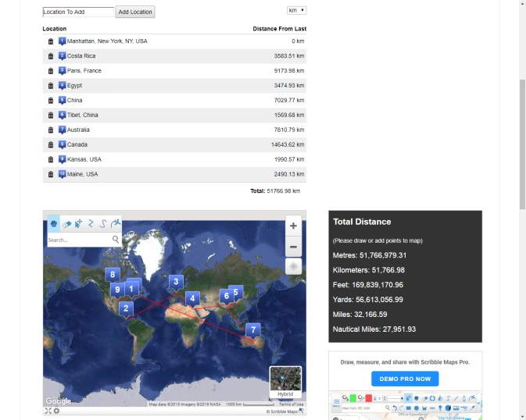Remove the Australia location row
The image size is (526, 420).
click(51, 130)
